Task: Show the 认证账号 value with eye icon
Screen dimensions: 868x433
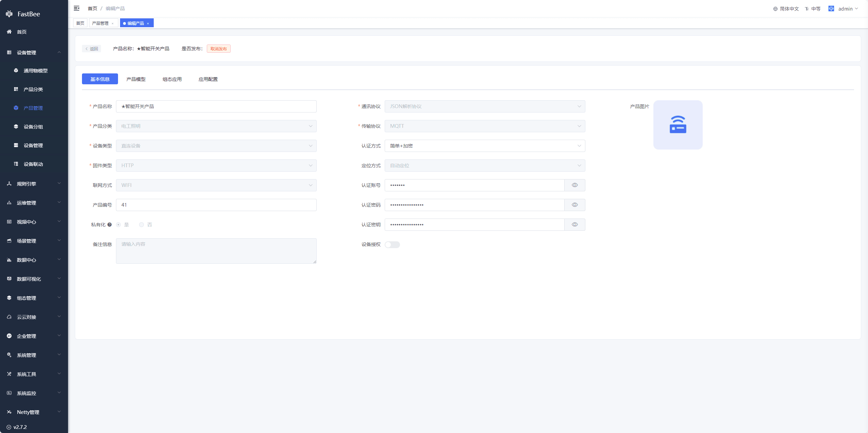Action: click(x=575, y=185)
